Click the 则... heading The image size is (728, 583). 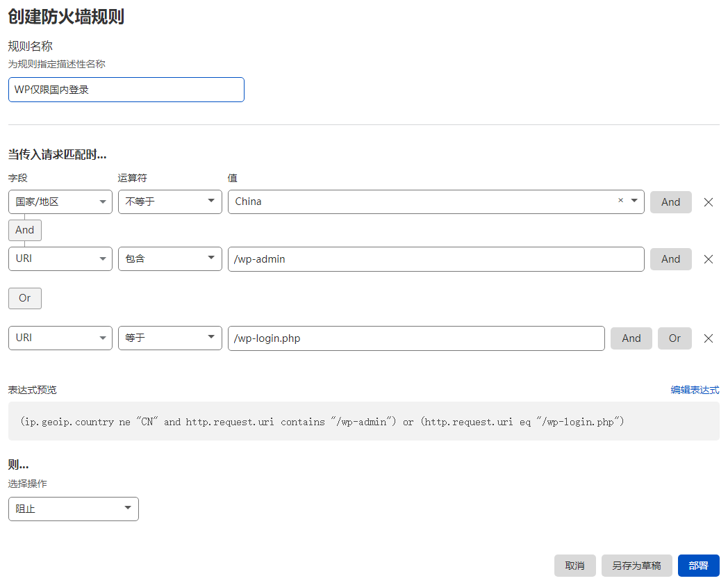[x=18, y=465]
